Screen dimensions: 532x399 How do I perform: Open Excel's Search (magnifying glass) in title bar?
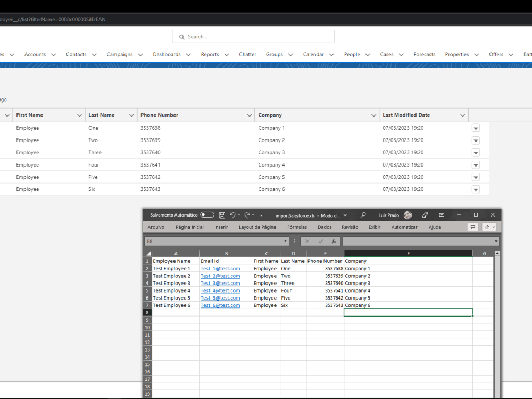tap(363, 215)
